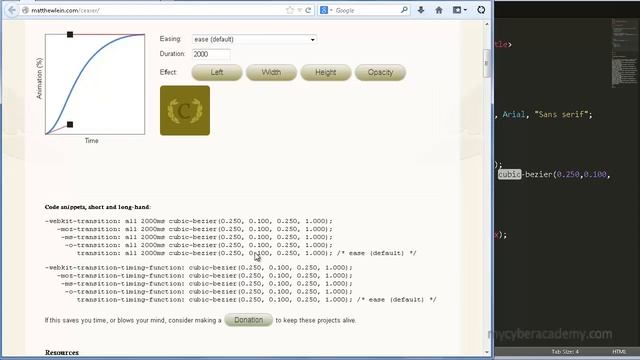Click the -o-transition code line
The width and height of the screenshot is (640, 360).
[199, 245]
